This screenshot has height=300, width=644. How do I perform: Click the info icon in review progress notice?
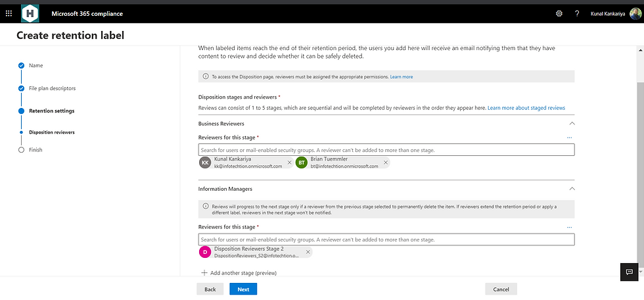coord(206,207)
